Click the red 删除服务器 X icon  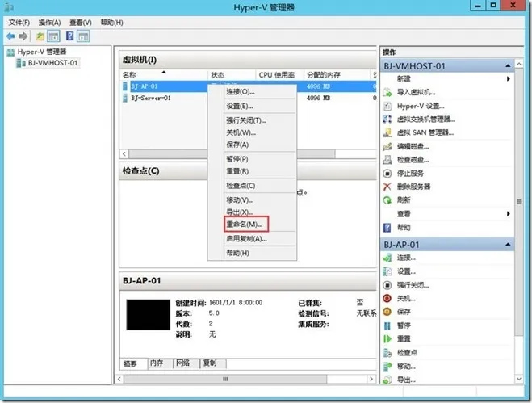pos(387,187)
